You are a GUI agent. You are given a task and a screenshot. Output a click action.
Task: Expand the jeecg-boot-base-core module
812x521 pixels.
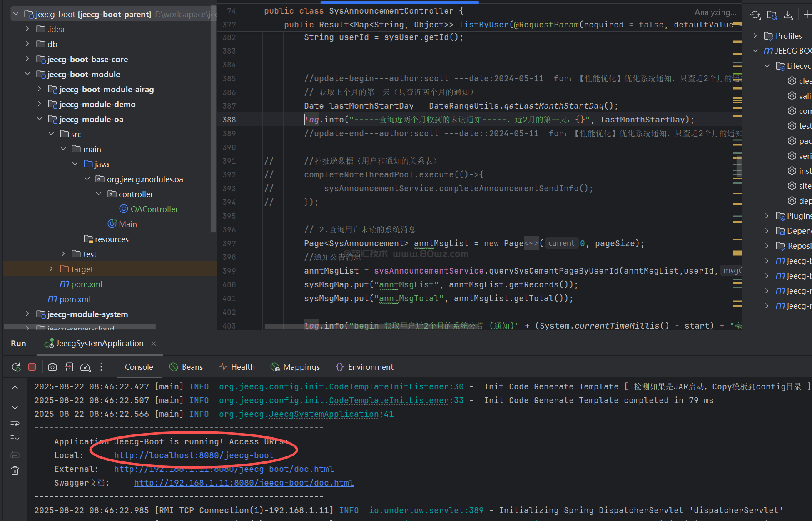pos(27,59)
